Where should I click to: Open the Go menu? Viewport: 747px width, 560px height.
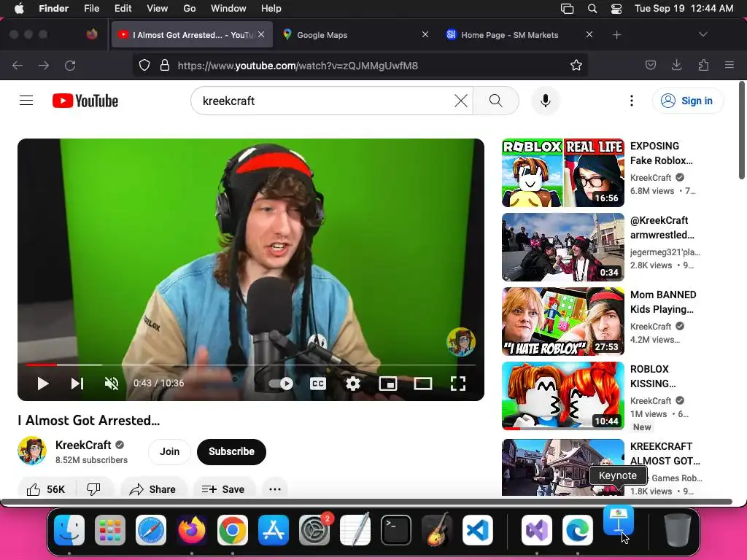pos(190,9)
